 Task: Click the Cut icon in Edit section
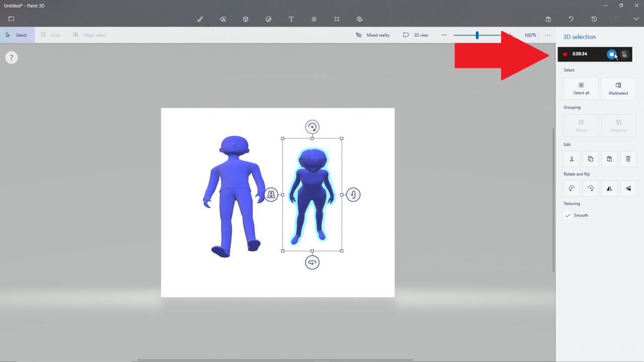572,159
